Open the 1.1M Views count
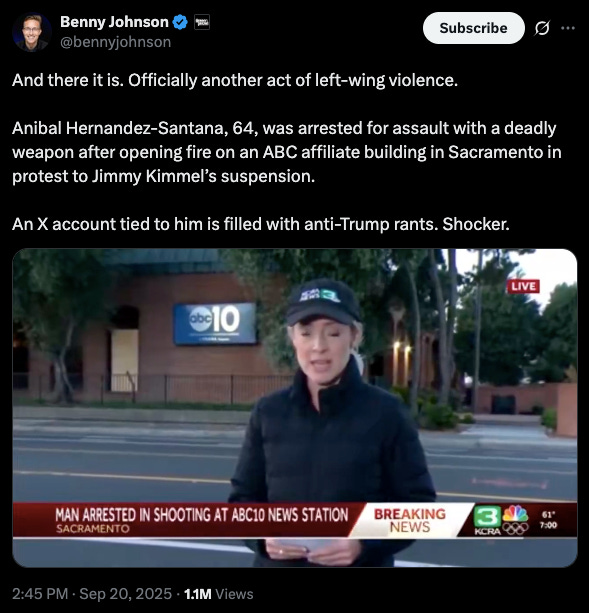The image size is (589, 613). pos(218,594)
